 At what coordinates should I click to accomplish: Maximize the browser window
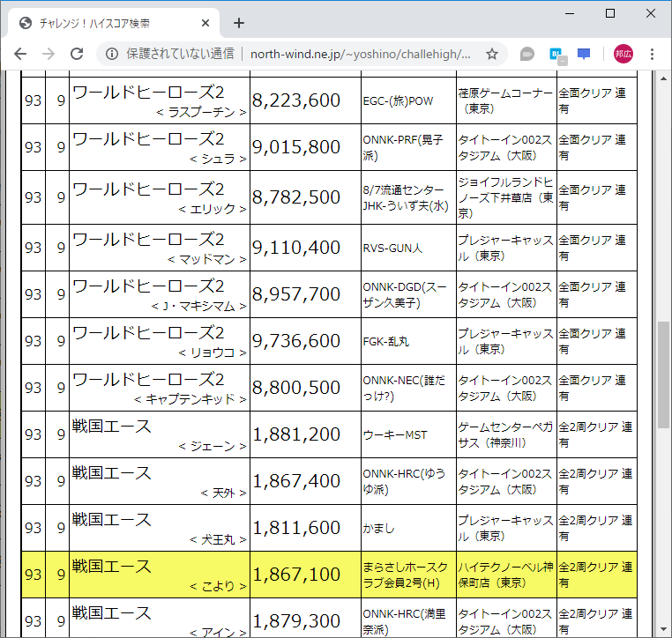[x=610, y=14]
